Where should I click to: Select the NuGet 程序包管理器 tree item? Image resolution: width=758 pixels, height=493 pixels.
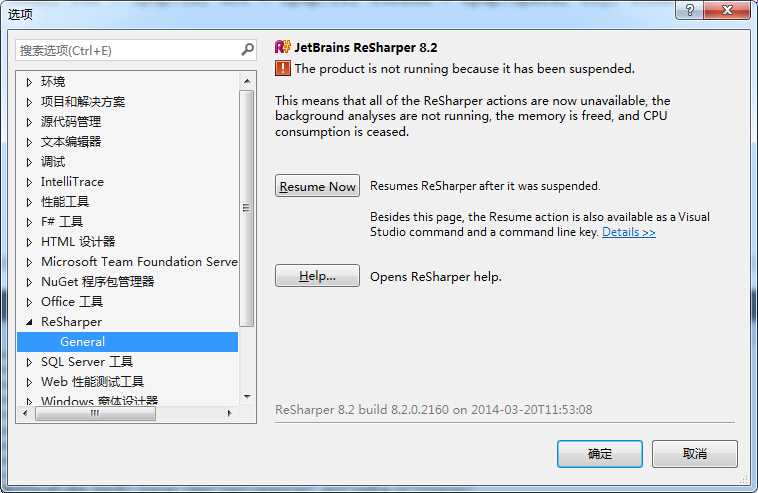click(97, 282)
